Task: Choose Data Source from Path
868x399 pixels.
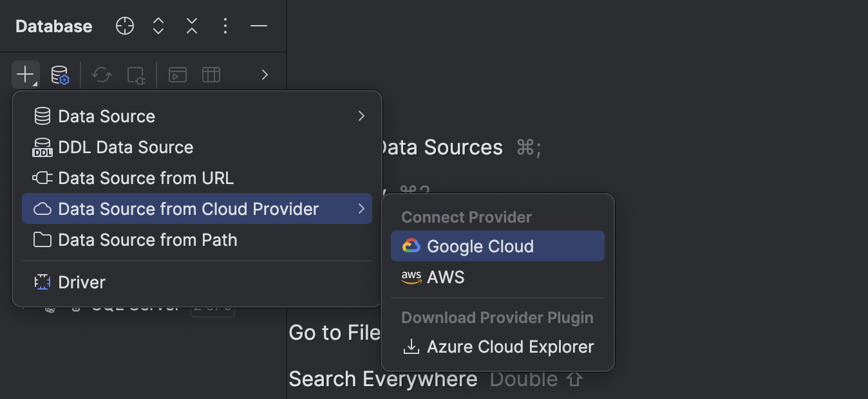Action: [x=197, y=240]
